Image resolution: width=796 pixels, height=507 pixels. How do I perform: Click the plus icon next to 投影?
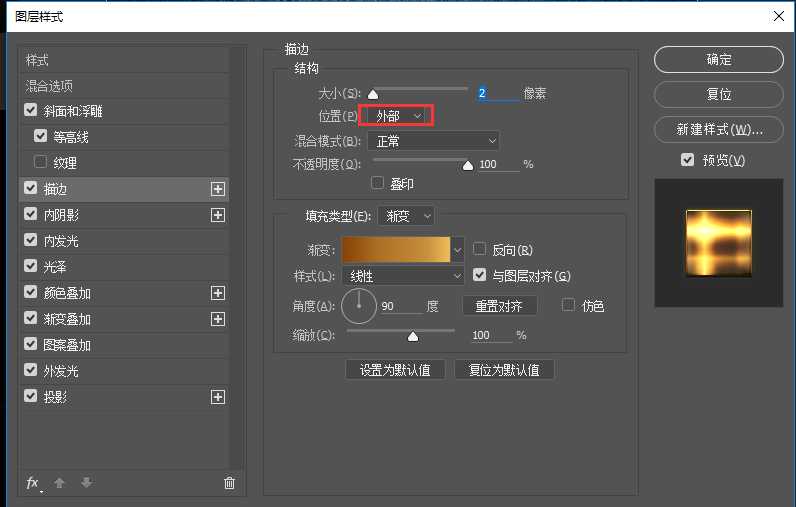(218, 397)
